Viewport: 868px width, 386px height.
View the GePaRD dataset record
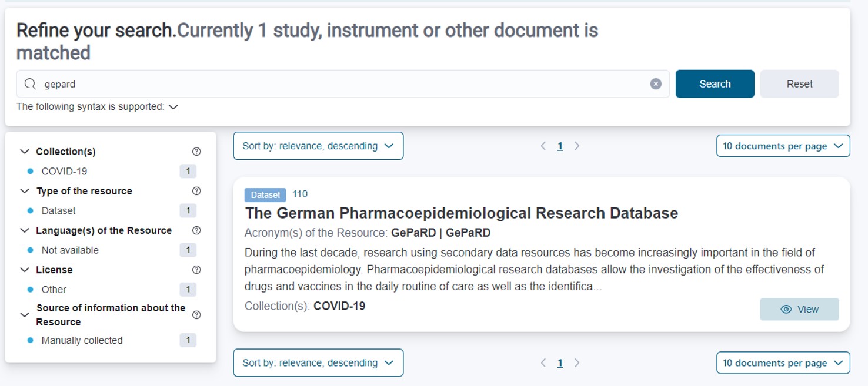(x=799, y=309)
